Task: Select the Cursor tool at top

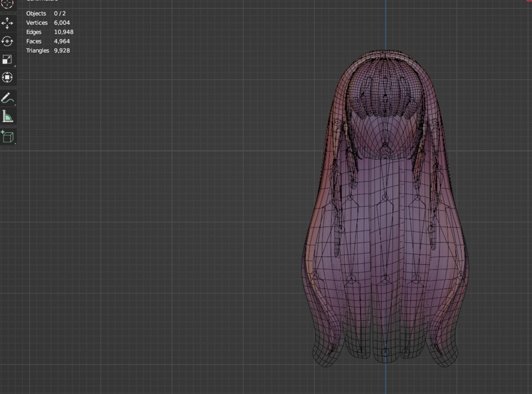Action: click(x=7, y=4)
